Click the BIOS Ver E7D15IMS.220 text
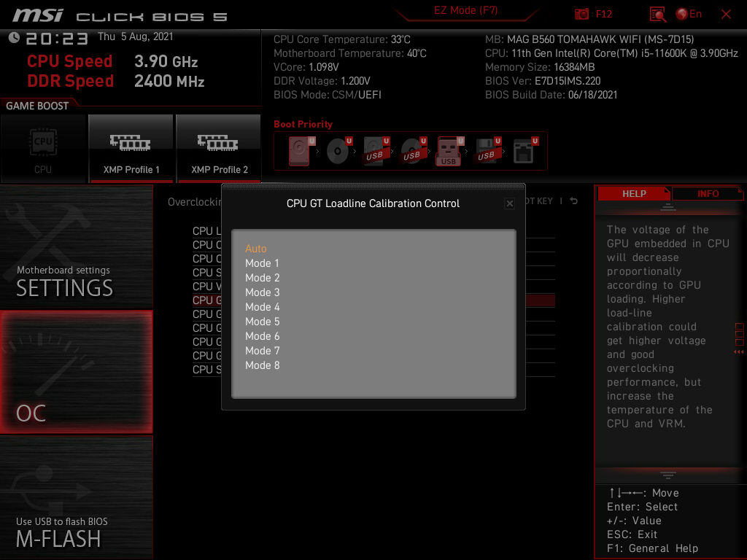 point(543,81)
